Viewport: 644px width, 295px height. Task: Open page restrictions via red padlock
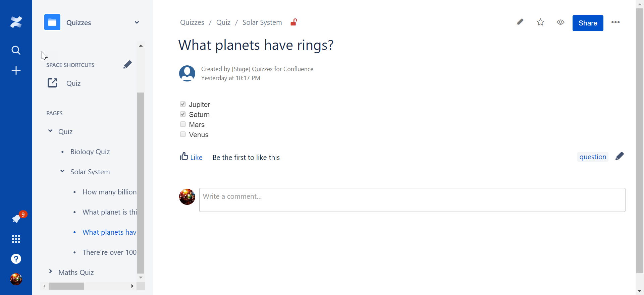(x=293, y=22)
